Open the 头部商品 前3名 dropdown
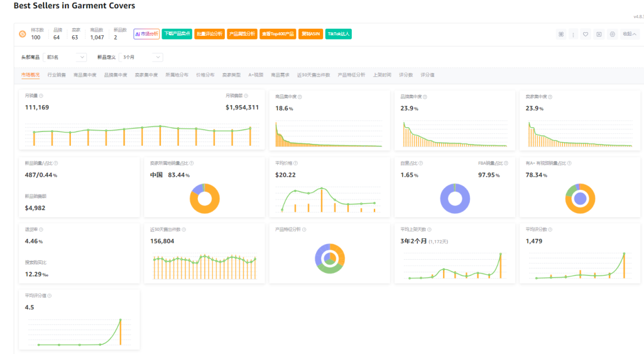The height and width of the screenshot is (354, 644). pos(65,57)
